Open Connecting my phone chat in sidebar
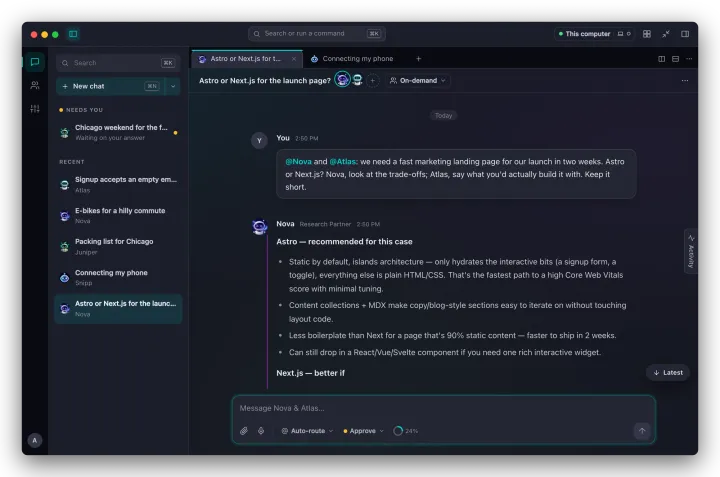Screen dimensions: 720x477 [118, 277]
